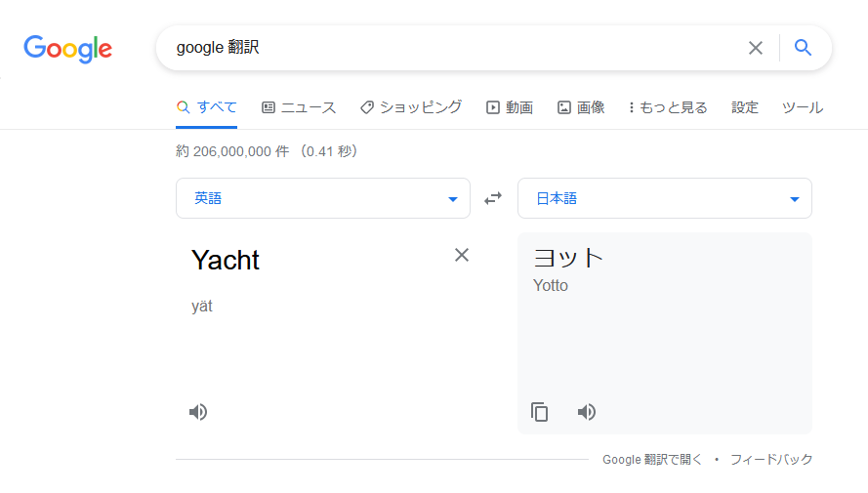Listen to the Japanese translation audio

pos(587,412)
